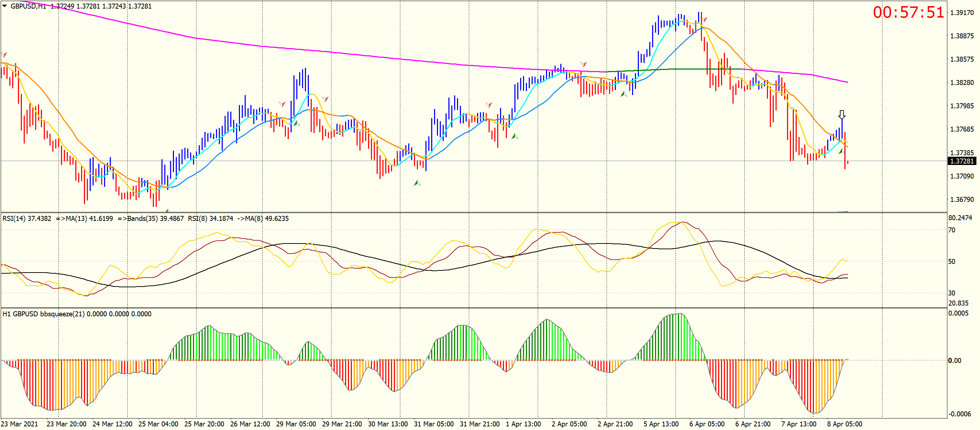Click the current price label 1.37281
Screen dimensions: 980x430
(961, 161)
